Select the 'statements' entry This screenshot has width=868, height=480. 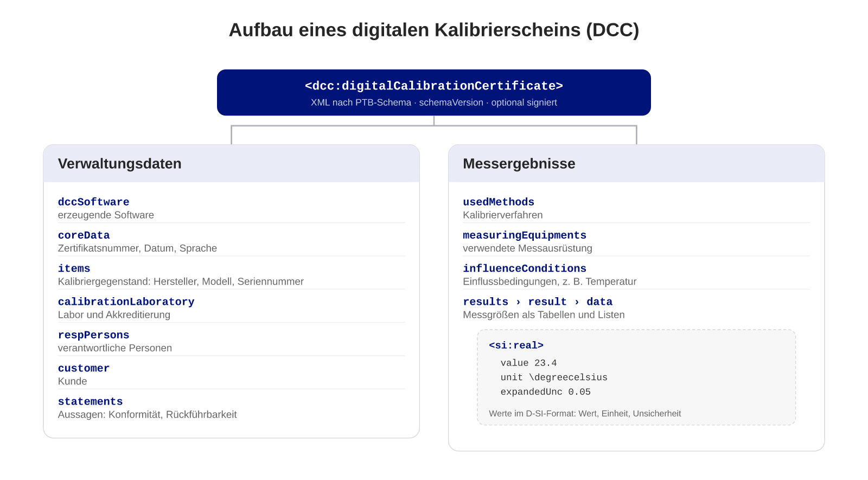(91, 401)
